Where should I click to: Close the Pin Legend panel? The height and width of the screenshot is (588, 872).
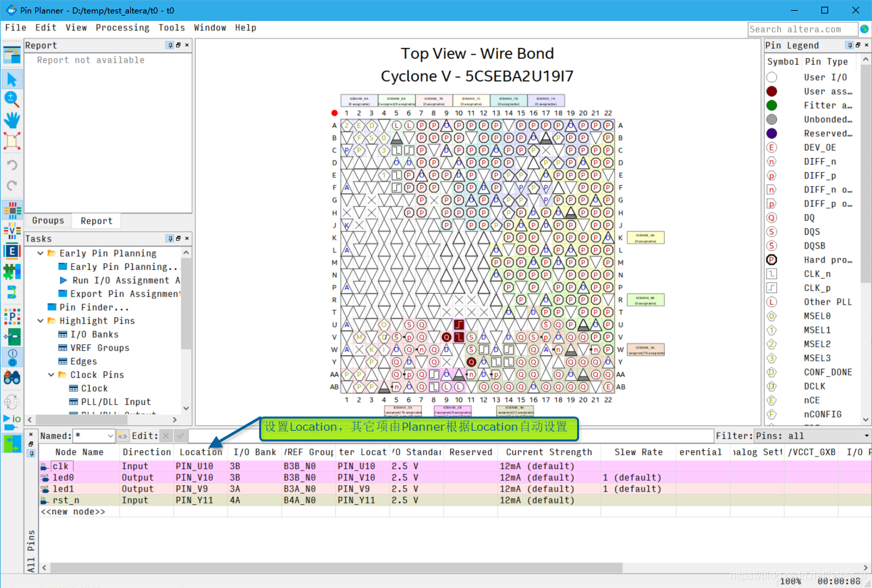tap(866, 45)
